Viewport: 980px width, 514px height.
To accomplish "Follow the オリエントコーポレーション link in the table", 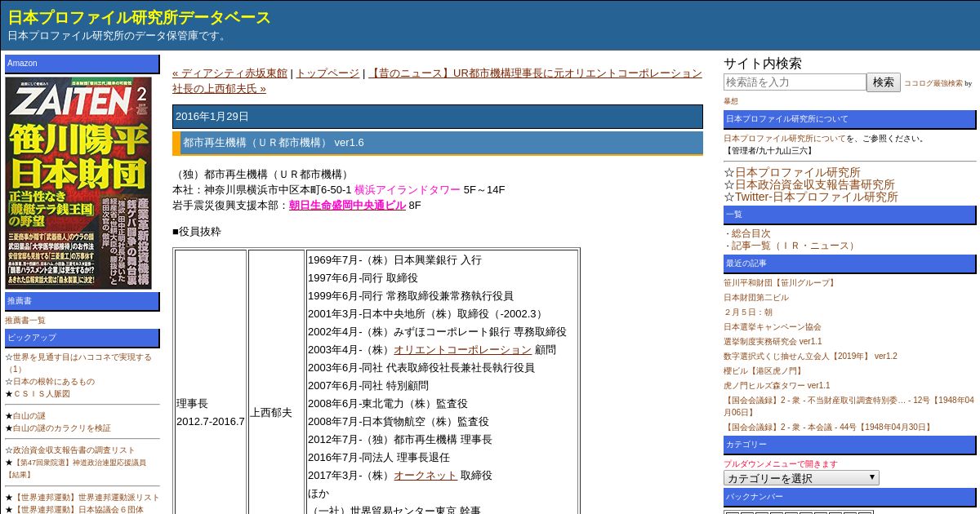I will pyautogui.click(x=462, y=349).
